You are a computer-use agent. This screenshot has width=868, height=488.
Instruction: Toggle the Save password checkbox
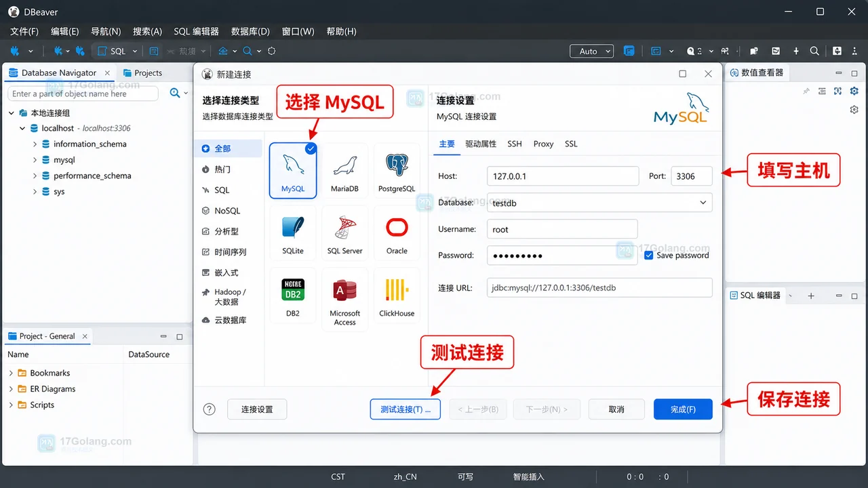click(649, 256)
